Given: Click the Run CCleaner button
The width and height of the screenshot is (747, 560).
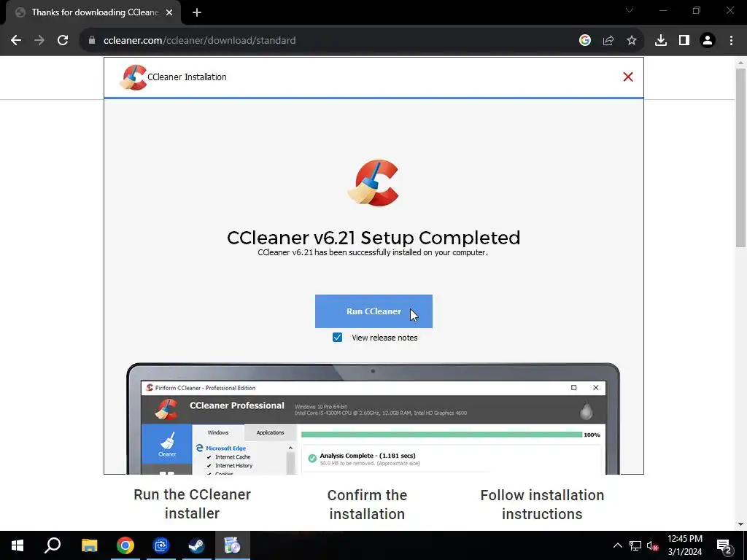Looking at the screenshot, I should pos(373,311).
